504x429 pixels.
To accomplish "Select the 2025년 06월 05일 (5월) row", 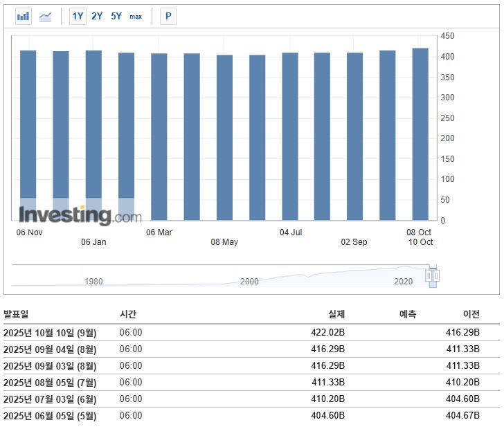I will click(50, 416).
